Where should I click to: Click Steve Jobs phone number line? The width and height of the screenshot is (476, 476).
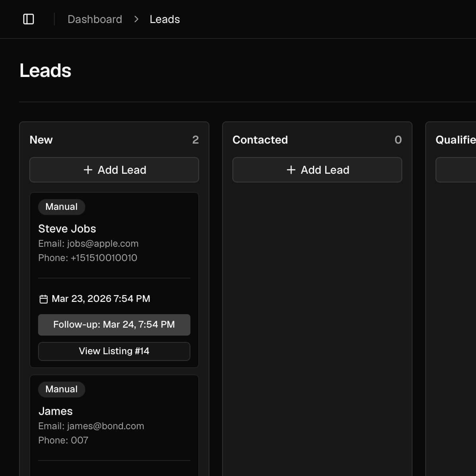88,258
